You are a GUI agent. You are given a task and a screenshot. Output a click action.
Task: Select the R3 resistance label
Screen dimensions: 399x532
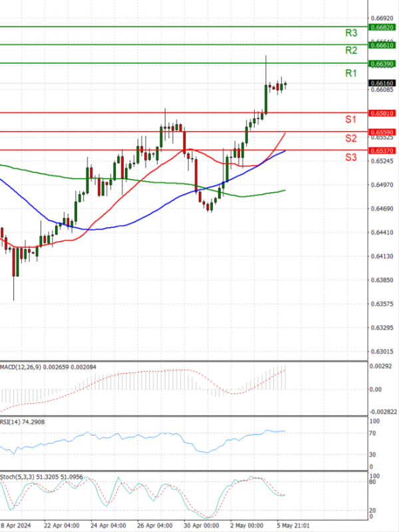click(351, 33)
